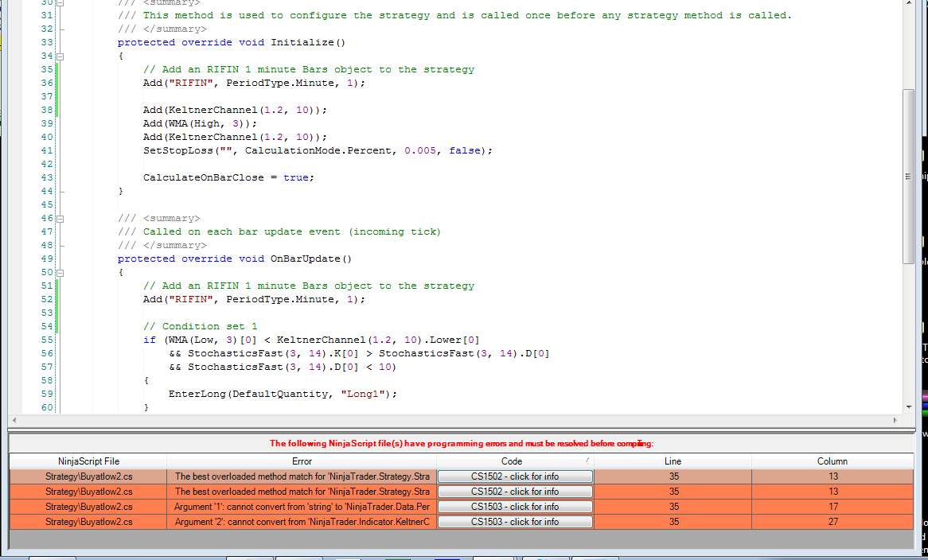Place cursor on Add("RIFIN") at line 36
This screenshot has height=560, width=928.
(x=254, y=84)
